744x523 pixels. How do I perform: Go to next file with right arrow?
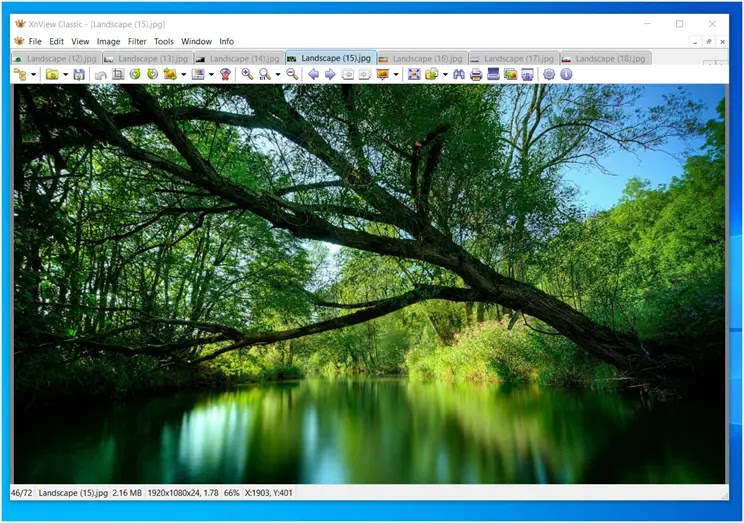(330, 75)
